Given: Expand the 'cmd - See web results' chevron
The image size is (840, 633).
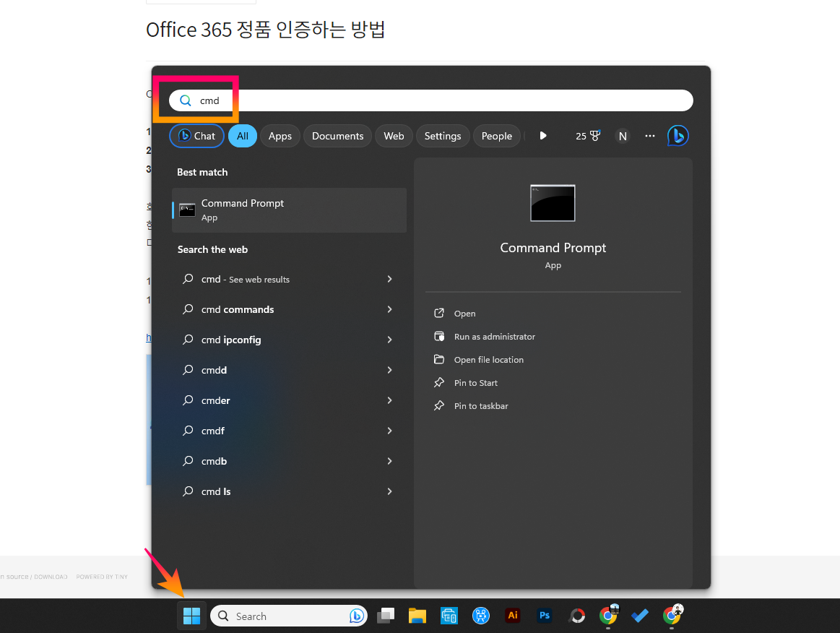Looking at the screenshot, I should (x=389, y=279).
